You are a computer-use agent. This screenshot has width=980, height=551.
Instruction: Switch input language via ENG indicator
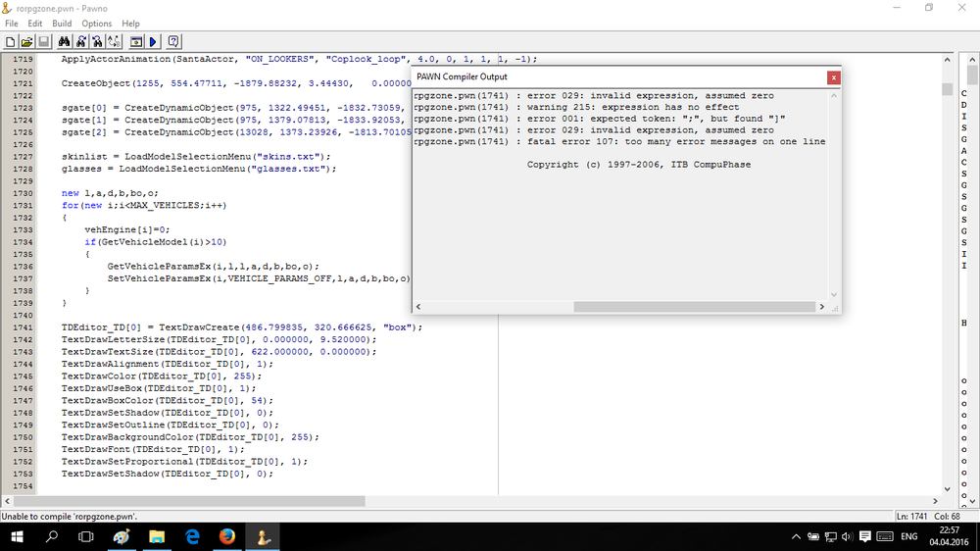point(909,536)
